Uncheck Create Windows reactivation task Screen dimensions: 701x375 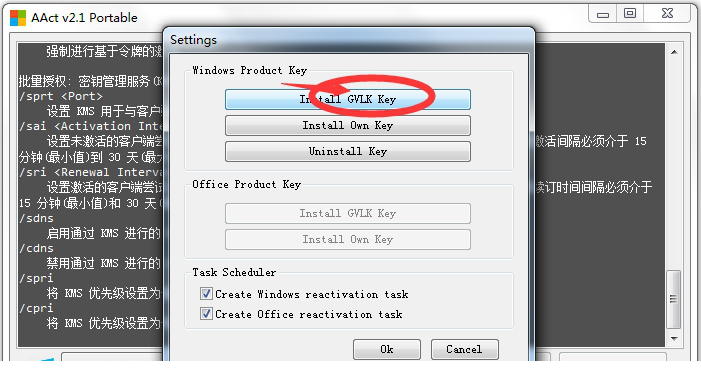pyautogui.click(x=206, y=294)
